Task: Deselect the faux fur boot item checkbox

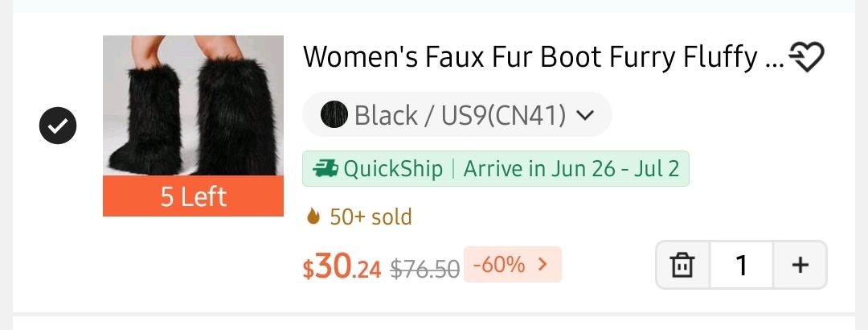Action: (x=58, y=126)
